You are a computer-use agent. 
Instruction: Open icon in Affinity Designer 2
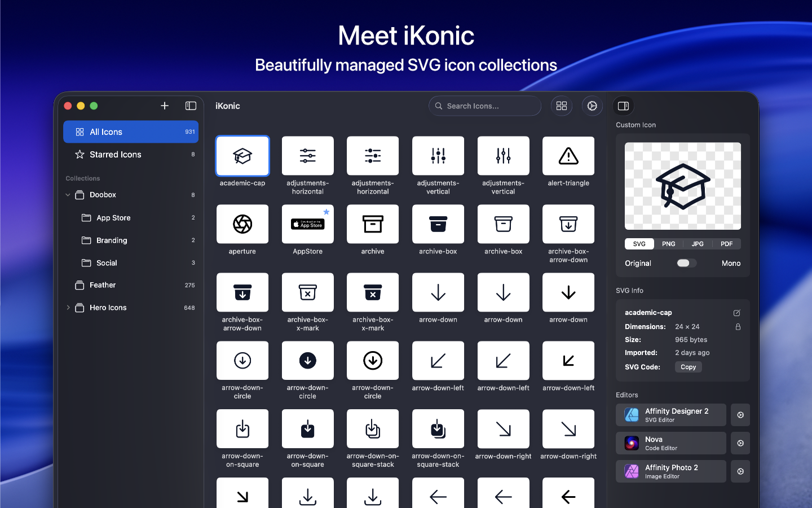(x=671, y=415)
